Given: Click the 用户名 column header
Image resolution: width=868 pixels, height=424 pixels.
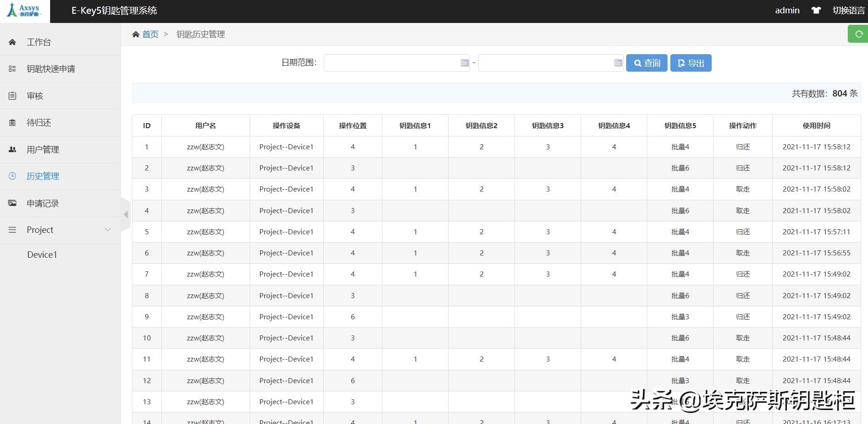Looking at the screenshot, I should tap(206, 126).
